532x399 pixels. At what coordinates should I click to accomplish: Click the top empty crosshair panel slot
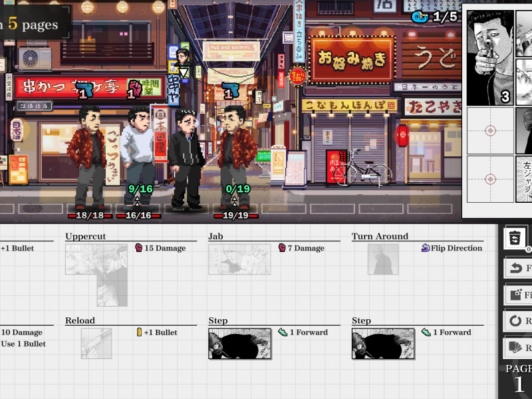pyautogui.click(x=491, y=130)
